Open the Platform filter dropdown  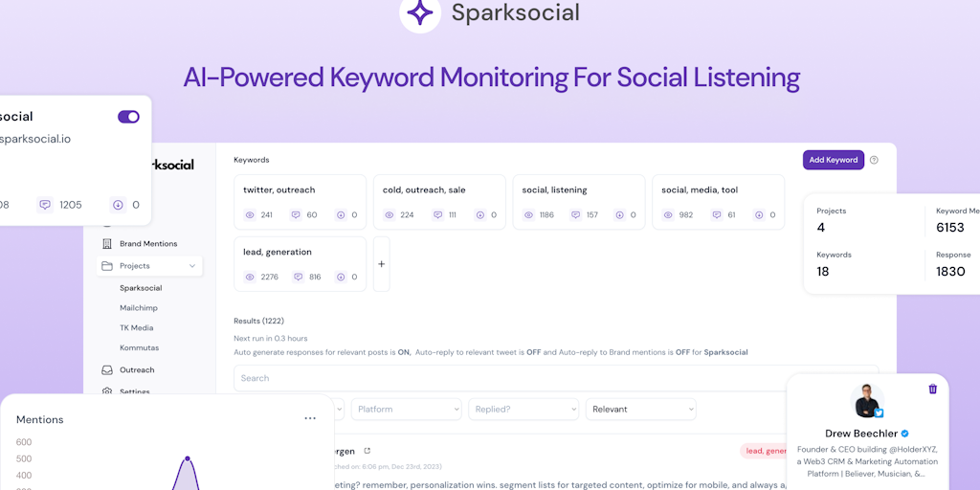coord(406,409)
